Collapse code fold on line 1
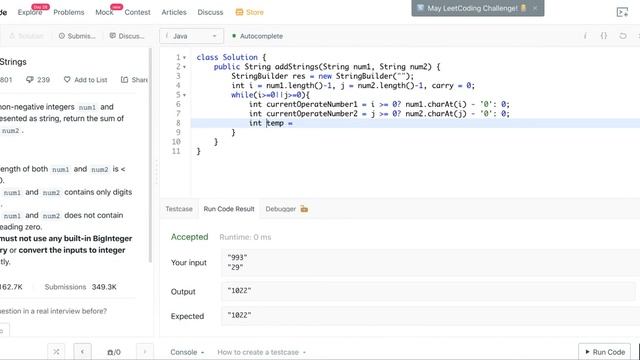 pos(184,58)
